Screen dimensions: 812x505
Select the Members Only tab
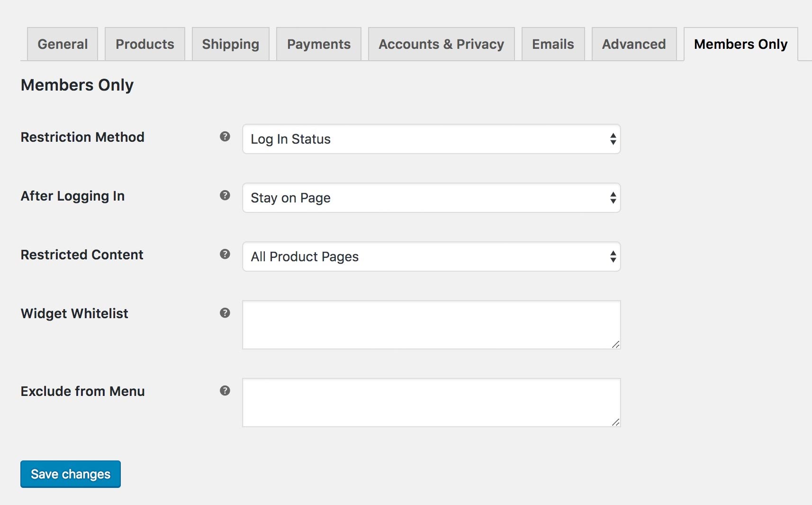pyautogui.click(x=740, y=44)
